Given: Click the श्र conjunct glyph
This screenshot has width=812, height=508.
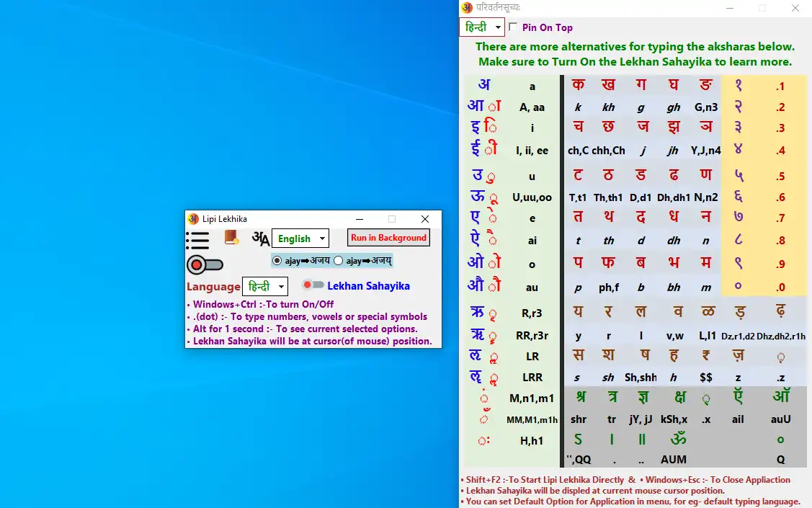Looking at the screenshot, I should click(581, 397).
